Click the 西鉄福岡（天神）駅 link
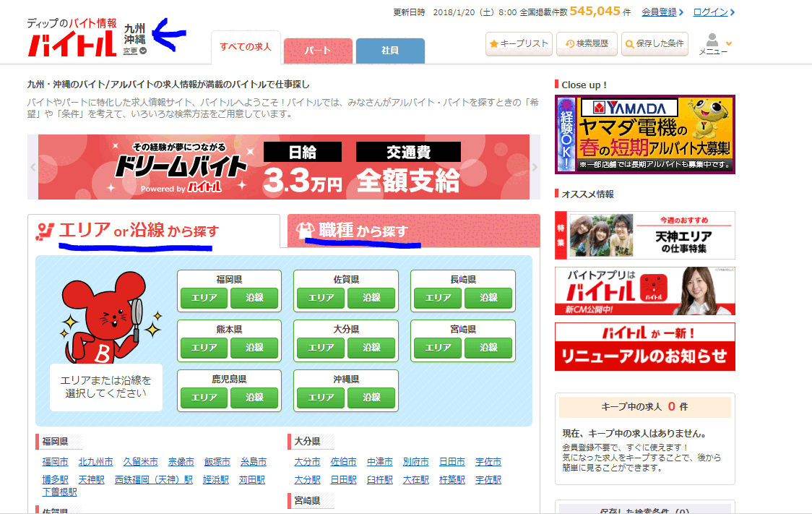The height and width of the screenshot is (514, 812). (x=154, y=480)
